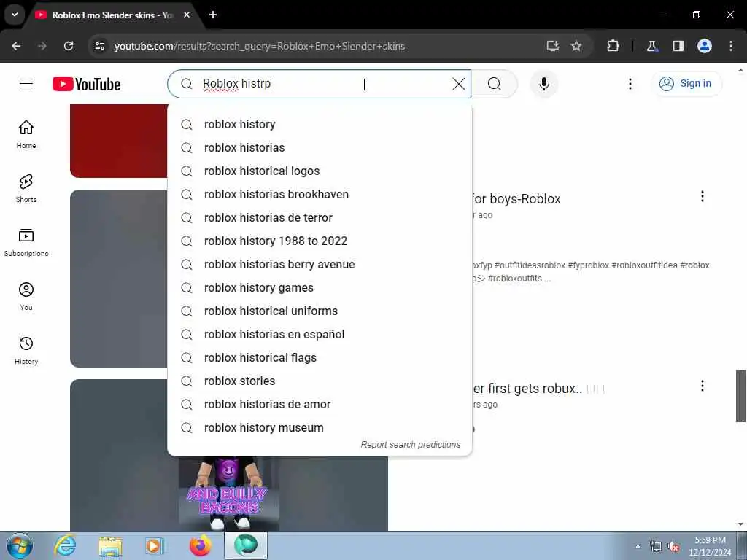
Task: Select suggestion "roblox historias de terror"
Action: point(320,217)
